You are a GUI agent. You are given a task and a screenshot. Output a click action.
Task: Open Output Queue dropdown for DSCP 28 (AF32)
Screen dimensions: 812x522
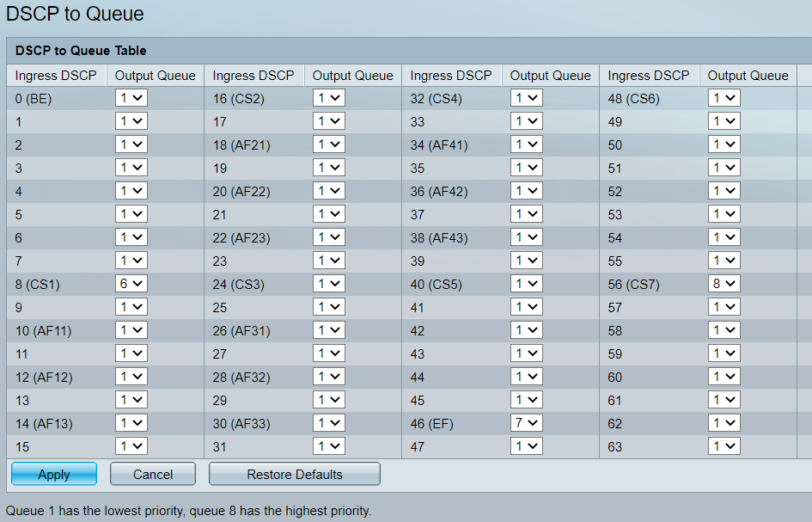coord(329,377)
